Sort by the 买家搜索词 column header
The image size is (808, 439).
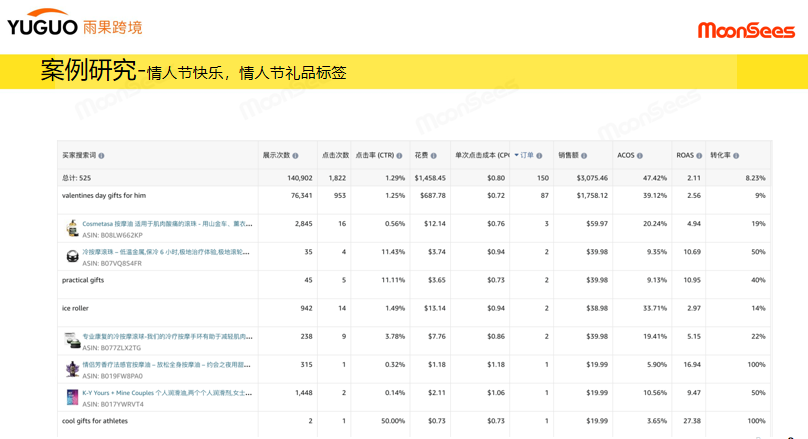79,155
